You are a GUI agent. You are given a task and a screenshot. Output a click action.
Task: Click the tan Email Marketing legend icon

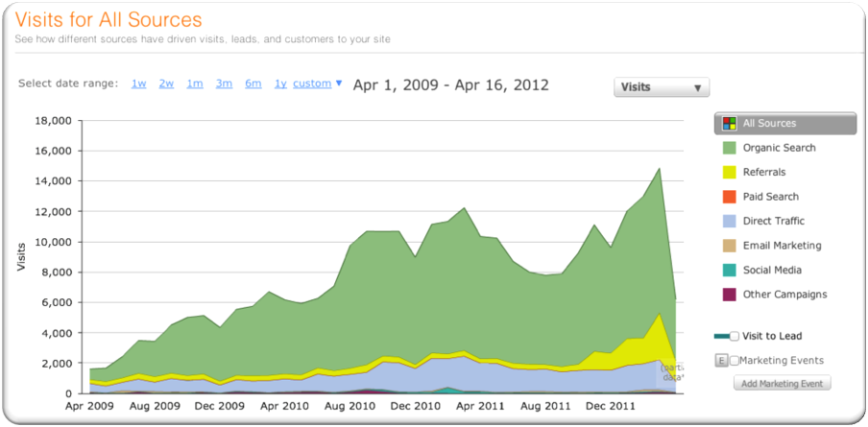click(729, 246)
